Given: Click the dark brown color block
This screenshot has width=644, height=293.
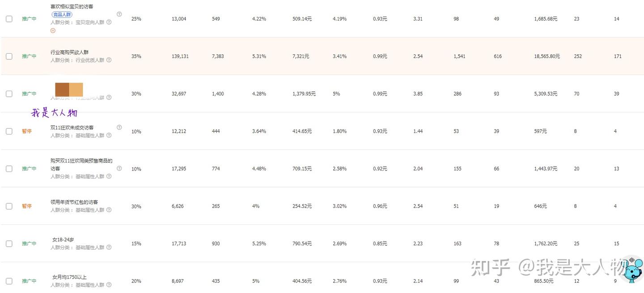Looking at the screenshot, I should [x=62, y=89].
